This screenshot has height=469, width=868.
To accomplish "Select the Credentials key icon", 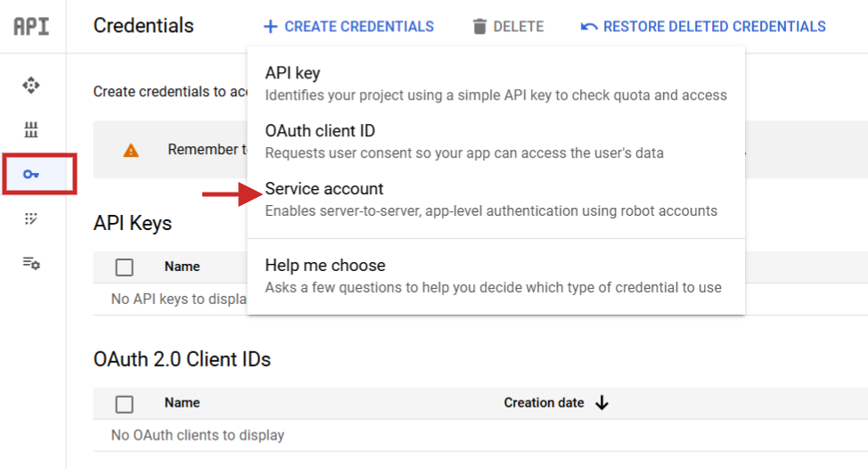I will point(31,174).
